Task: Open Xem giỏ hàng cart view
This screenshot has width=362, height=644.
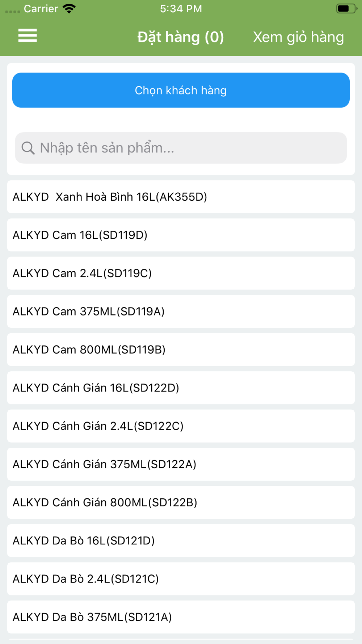Action: click(x=298, y=37)
